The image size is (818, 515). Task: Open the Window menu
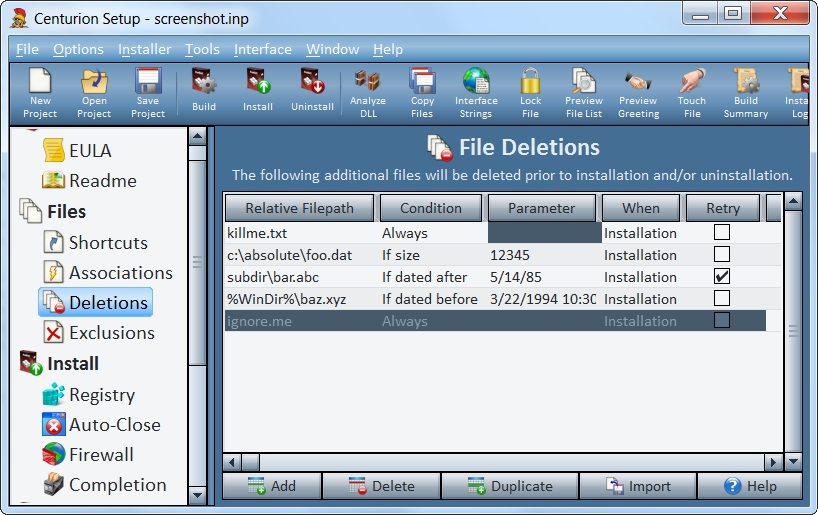(332, 49)
